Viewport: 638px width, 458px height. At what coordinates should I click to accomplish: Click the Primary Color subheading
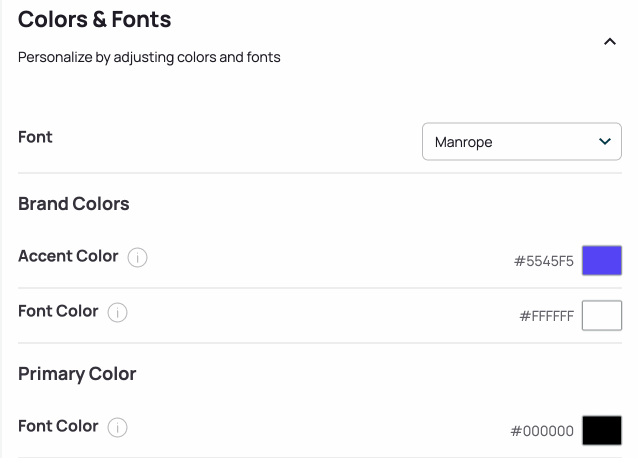(77, 374)
